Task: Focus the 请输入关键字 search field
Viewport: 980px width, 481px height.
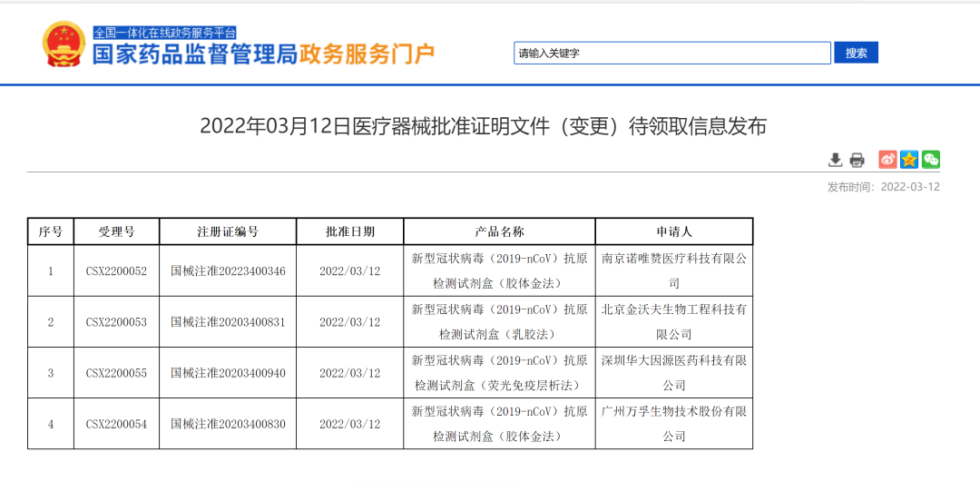Action: [671, 54]
